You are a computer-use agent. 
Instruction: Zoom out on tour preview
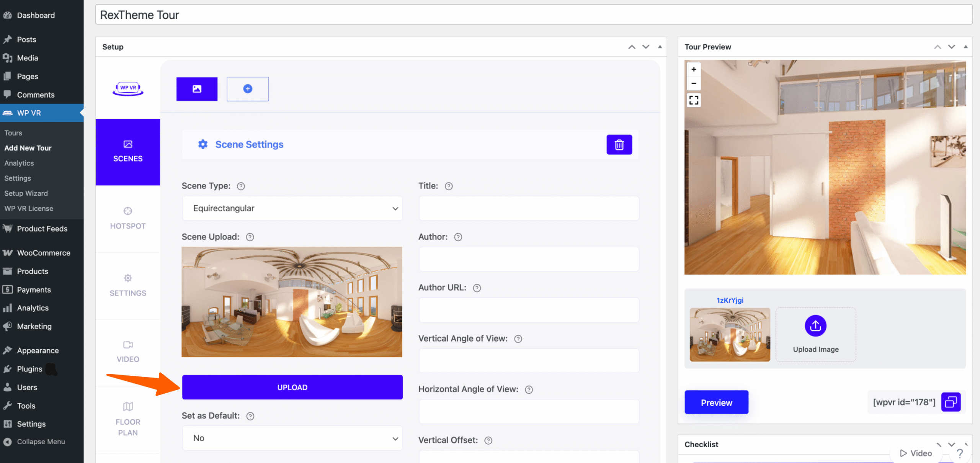[694, 83]
